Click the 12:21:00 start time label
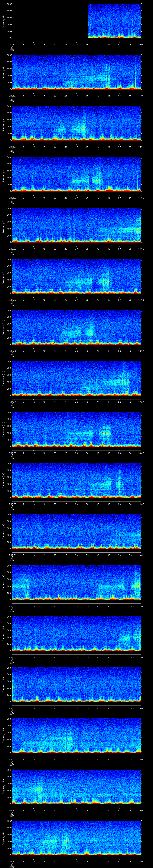 [12, 657]
